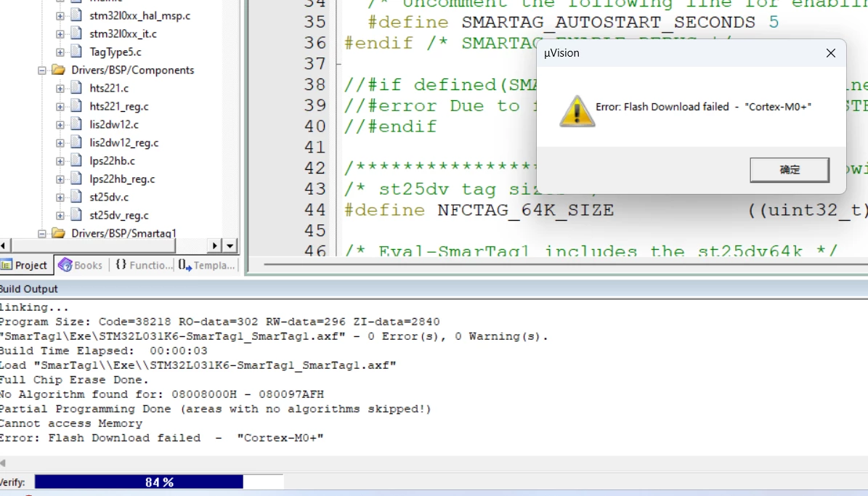This screenshot has width=868, height=496.
Task: Select lps22hb_reg.c file icon
Action: pyautogui.click(x=76, y=179)
